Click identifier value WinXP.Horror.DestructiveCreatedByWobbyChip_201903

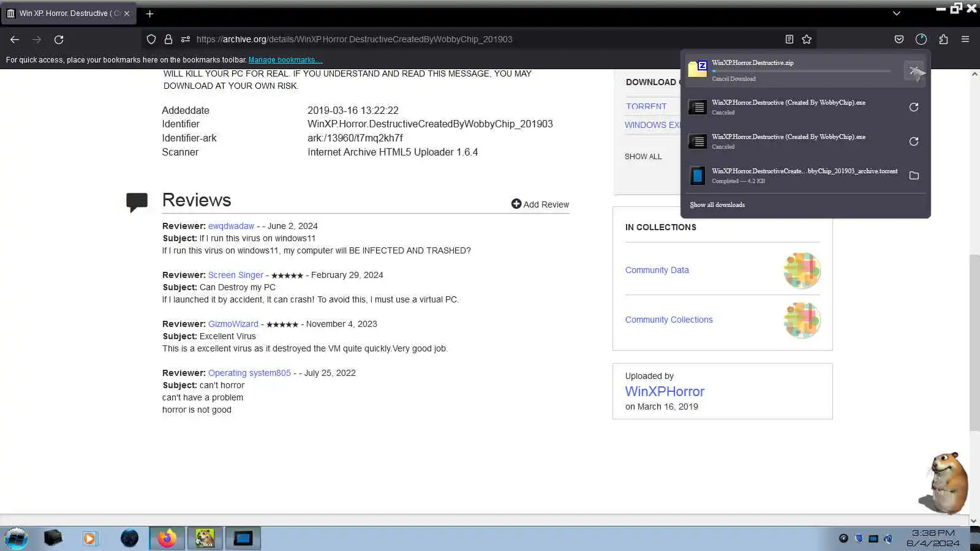point(430,124)
